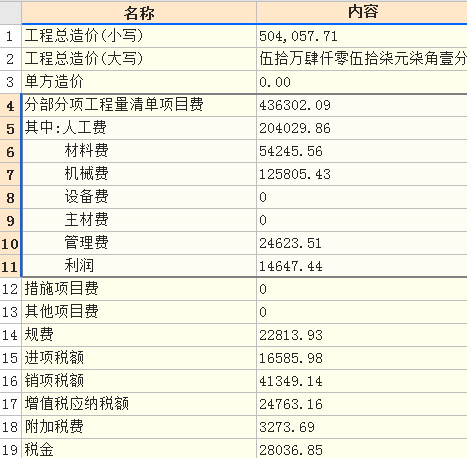Select the 销项税额 cell

pyautogui.click(x=139, y=381)
